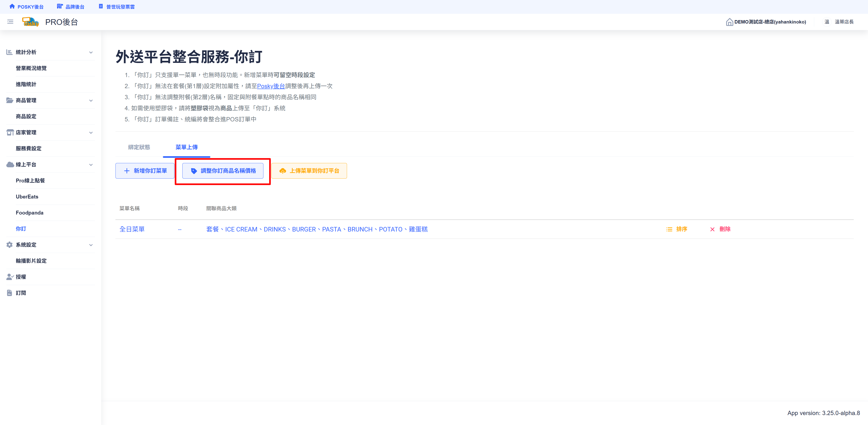Image resolution: width=868 pixels, height=425 pixels.
Task: Click the hamburger menu icon
Action: coord(10,22)
